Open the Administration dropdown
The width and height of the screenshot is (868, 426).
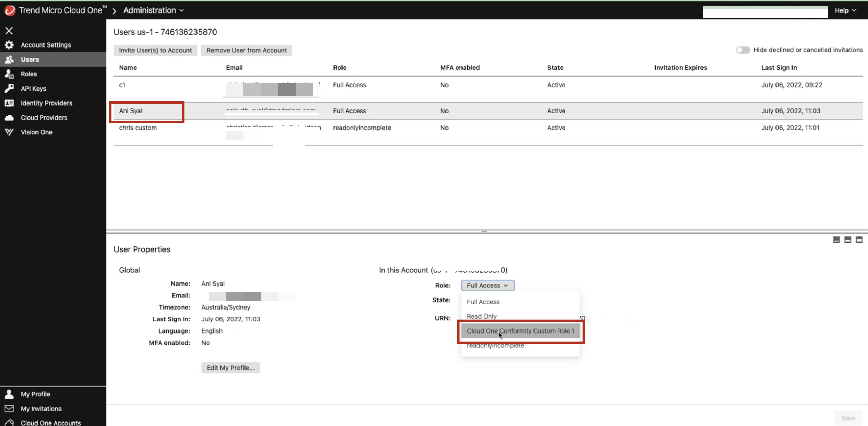153,10
